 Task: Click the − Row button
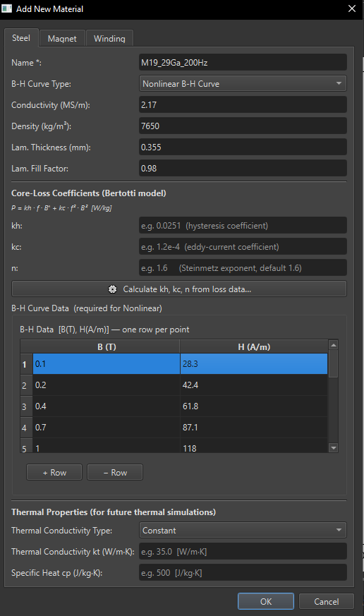click(x=115, y=473)
